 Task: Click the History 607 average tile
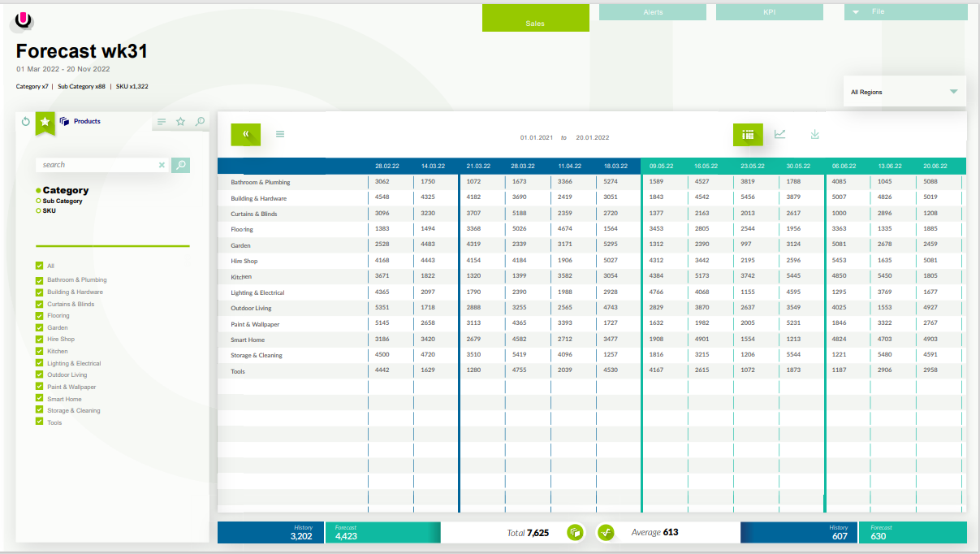point(798,533)
